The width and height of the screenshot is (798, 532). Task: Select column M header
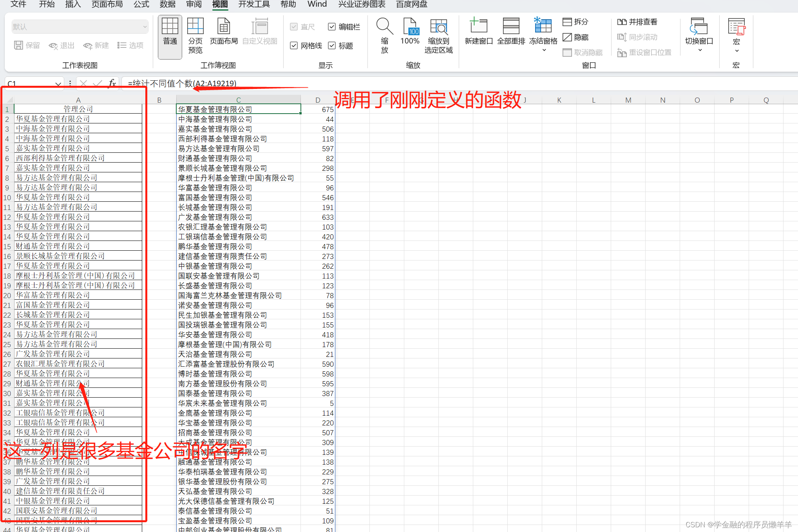[628, 100]
